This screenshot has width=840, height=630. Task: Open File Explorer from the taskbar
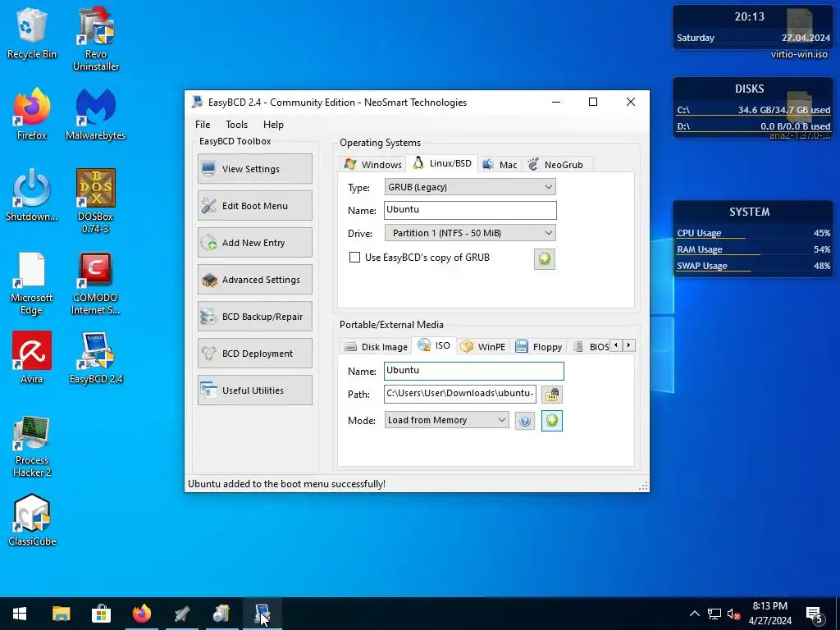[61, 614]
